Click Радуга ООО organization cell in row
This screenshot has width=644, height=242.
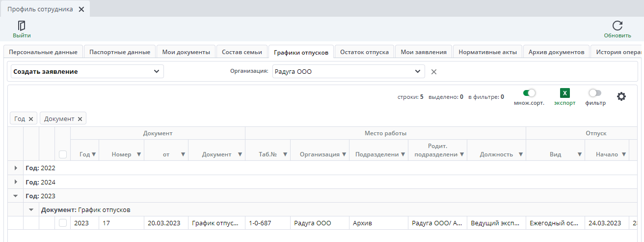point(320,223)
